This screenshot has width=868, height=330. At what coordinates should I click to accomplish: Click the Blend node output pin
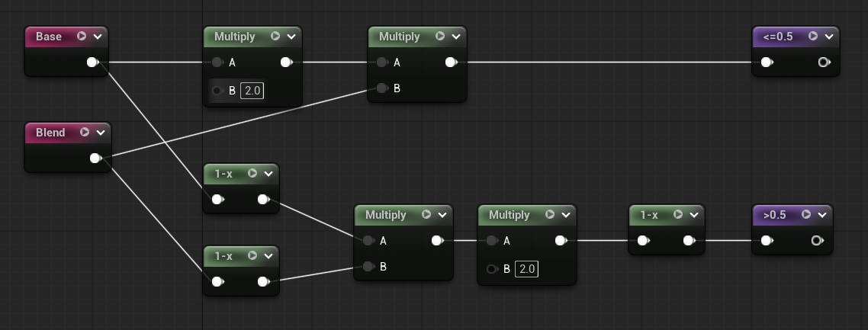click(x=96, y=159)
